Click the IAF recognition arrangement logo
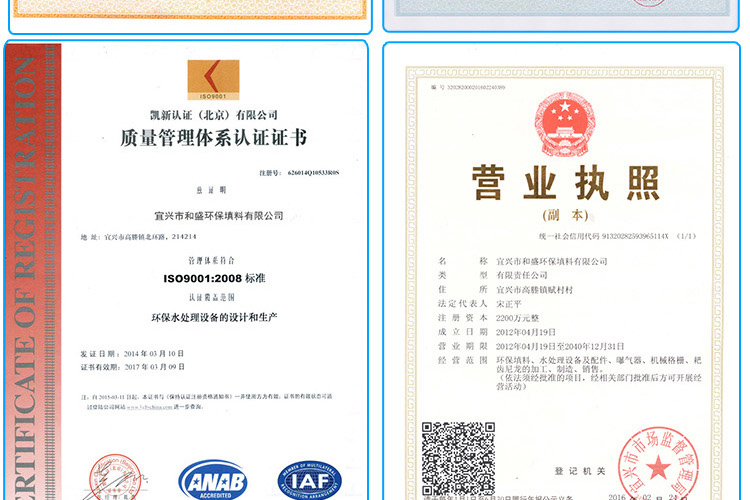 point(309,480)
